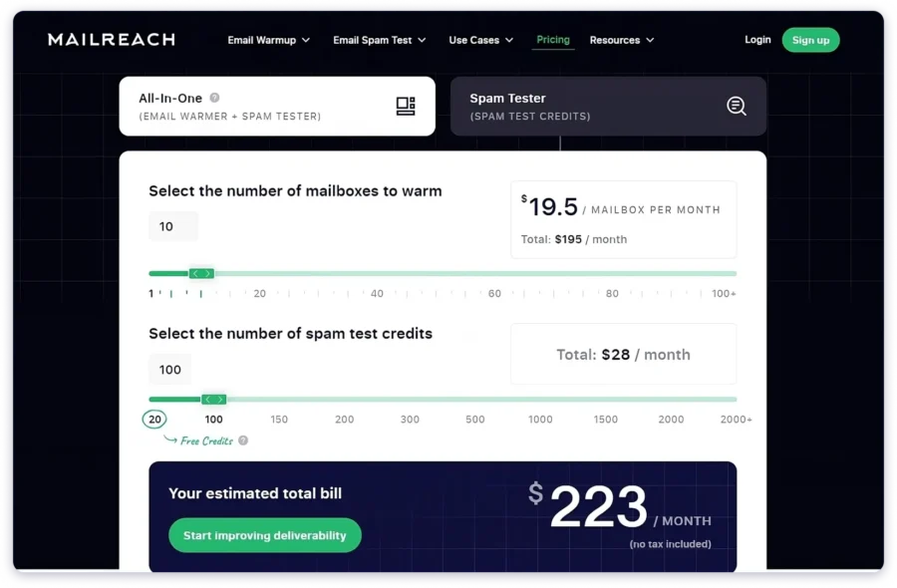
Task: Expand the Email Spam Test menu
Action: [x=380, y=40]
